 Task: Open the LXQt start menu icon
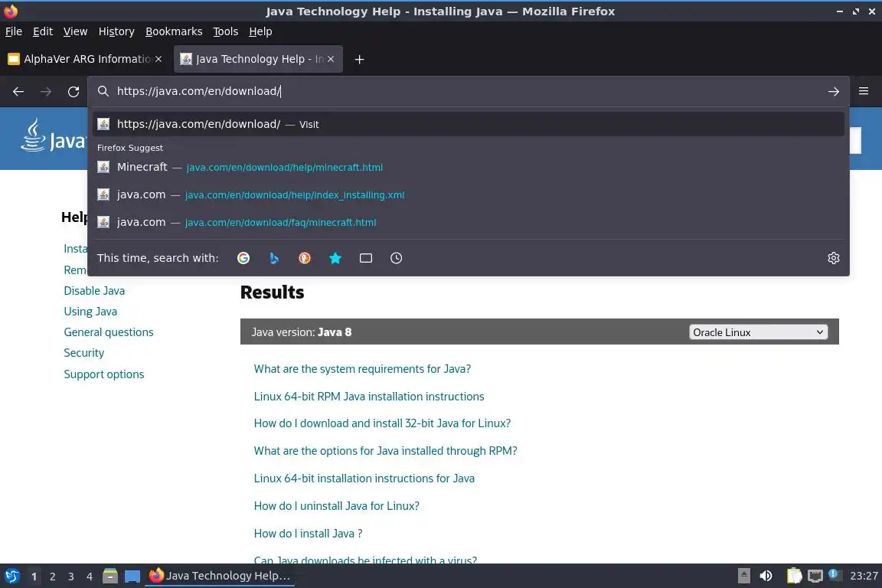pyautogui.click(x=11, y=577)
